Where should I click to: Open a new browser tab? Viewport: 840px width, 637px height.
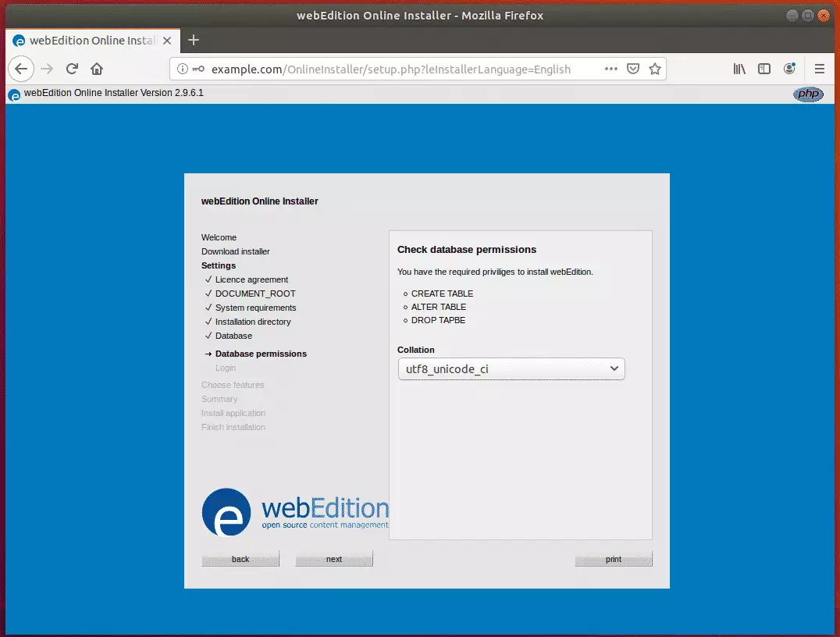tap(194, 40)
